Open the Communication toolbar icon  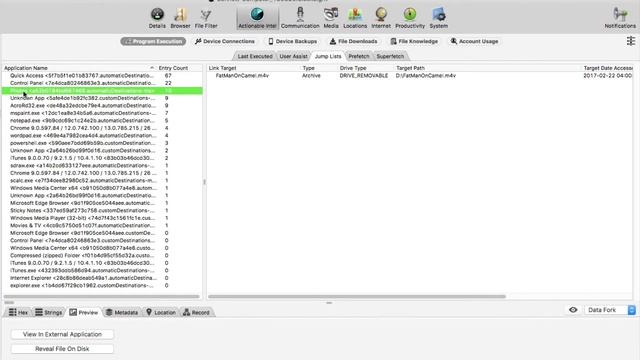pyautogui.click(x=300, y=18)
